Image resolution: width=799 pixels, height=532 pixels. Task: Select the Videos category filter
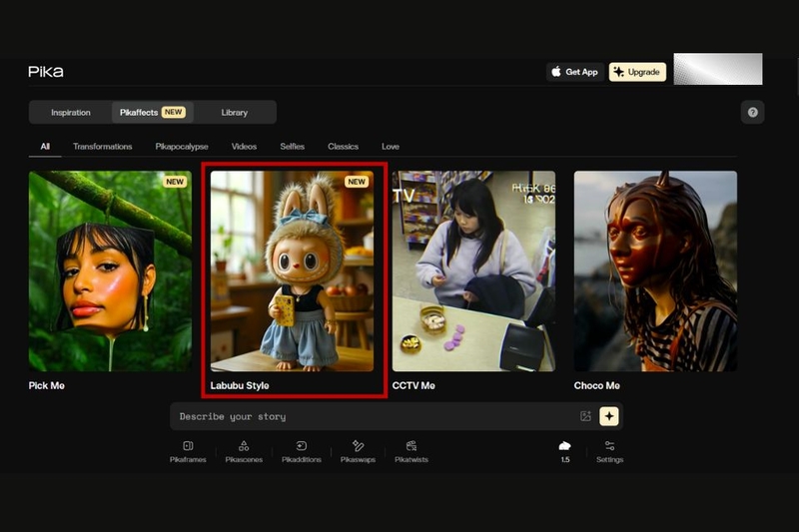pyautogui.click(x=244, y=146)
